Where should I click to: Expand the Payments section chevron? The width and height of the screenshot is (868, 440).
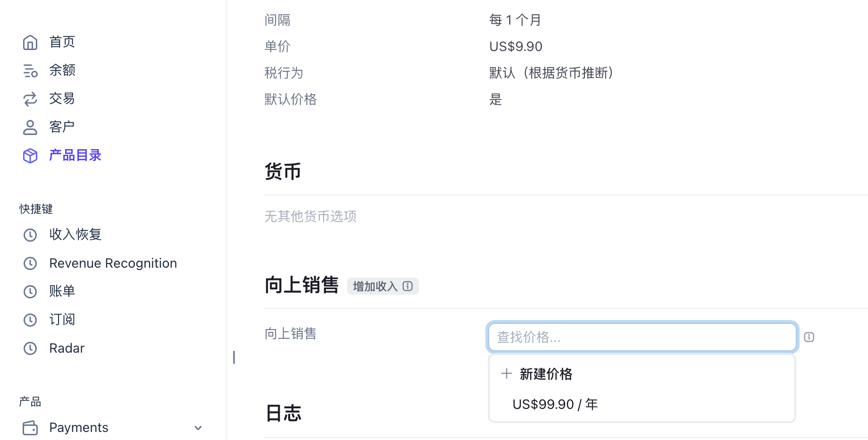click(x=198, y=428)
